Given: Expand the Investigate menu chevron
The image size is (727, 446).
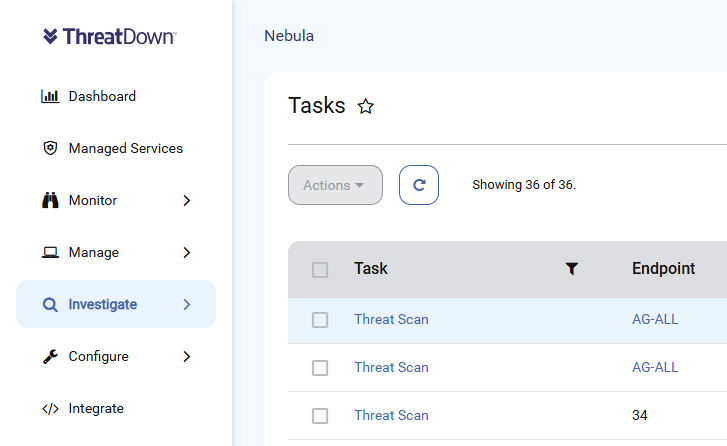Looking at the screenshot, I should [186, 305].
